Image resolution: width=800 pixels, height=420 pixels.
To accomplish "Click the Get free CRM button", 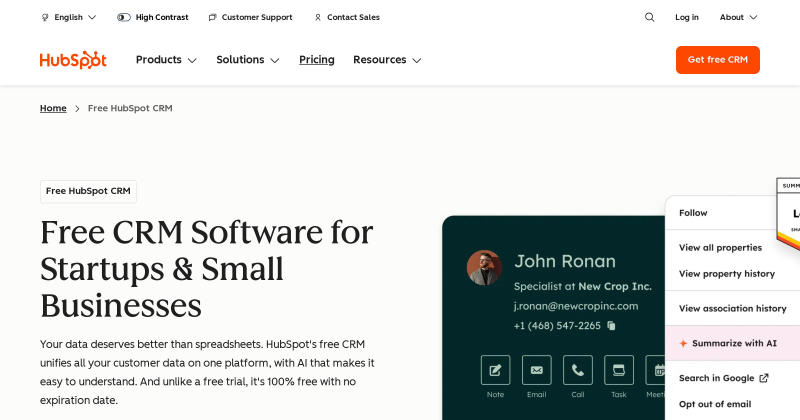I will 718,60.
